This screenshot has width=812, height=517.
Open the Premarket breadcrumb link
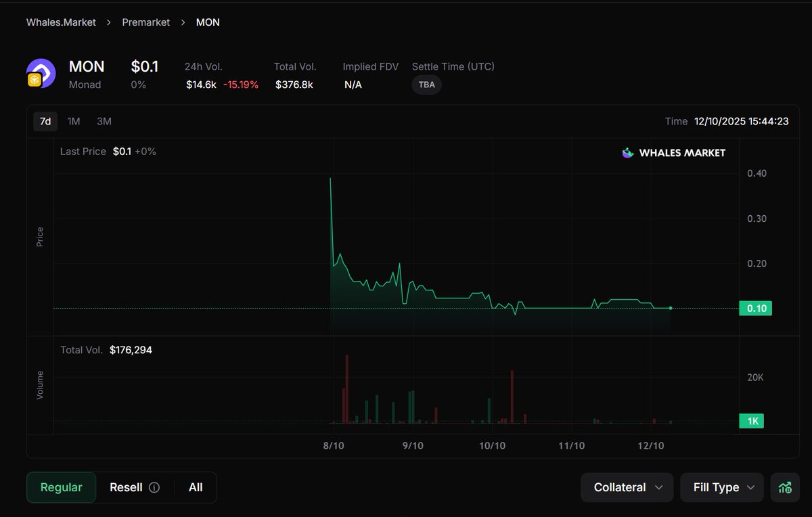coord(145,22)
